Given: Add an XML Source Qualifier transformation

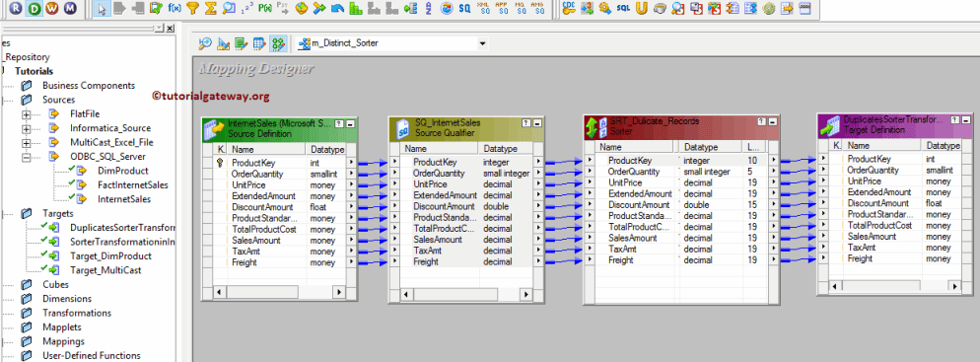Looking at the screenshot, I should [483, 9].
